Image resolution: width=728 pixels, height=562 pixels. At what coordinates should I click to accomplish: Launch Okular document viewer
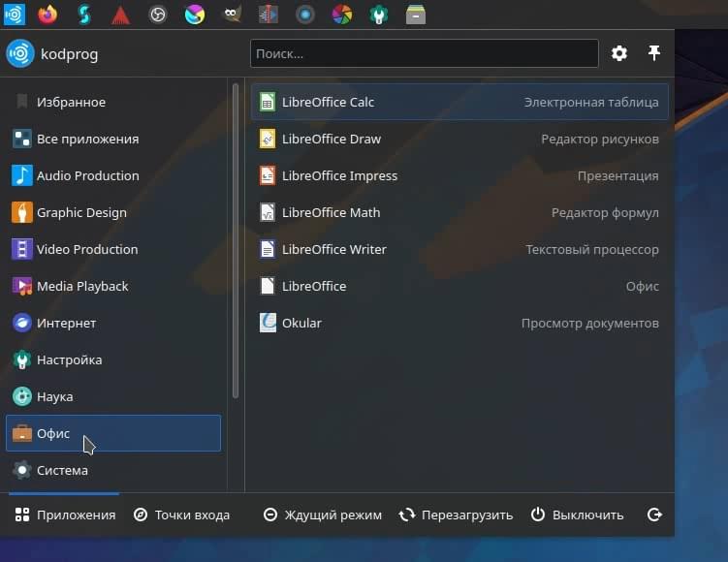[459, 323]
